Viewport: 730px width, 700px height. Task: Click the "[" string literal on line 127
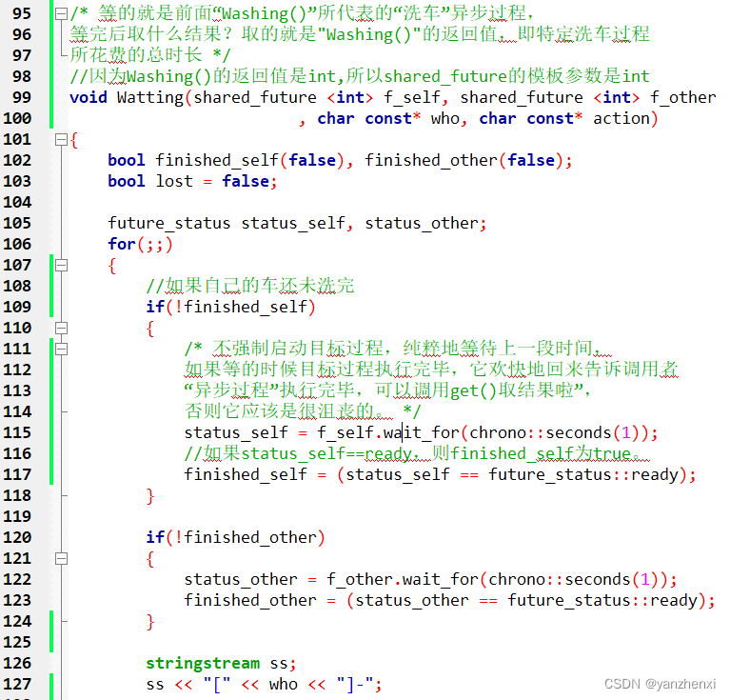(217, 684)
